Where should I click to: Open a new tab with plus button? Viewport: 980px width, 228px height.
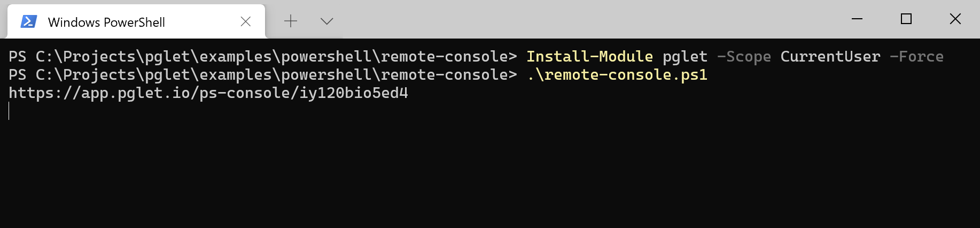pyautogui.click(x=291, y=21)
